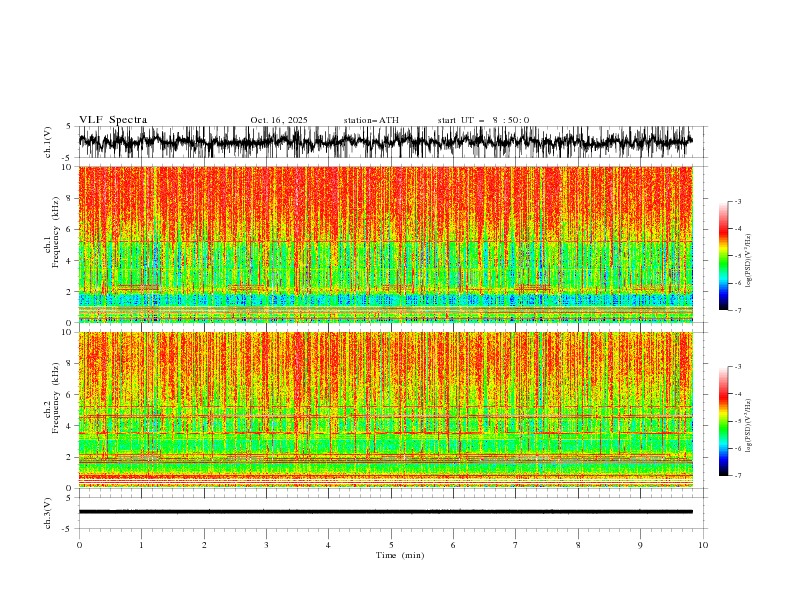Click the ch.2 PSD color scale bar
The width and height of the screenshot is (792, 612).
pos(723,421)
